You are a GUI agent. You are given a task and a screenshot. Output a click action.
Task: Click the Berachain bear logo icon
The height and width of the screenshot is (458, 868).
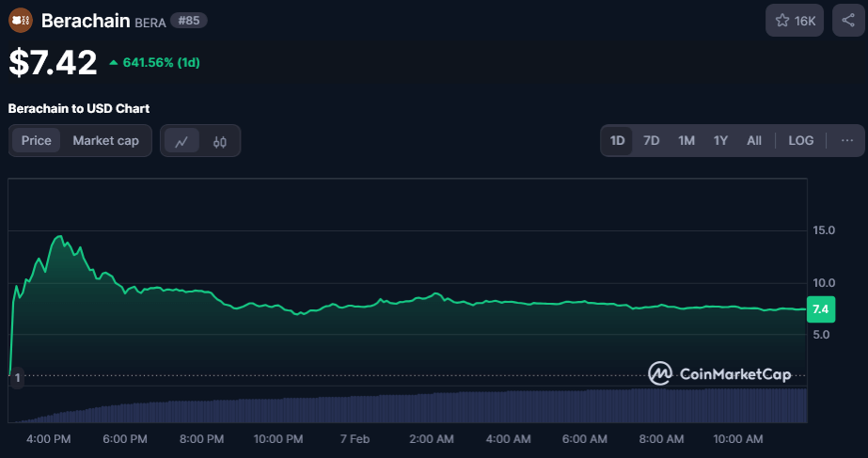[x=21, y=20]
